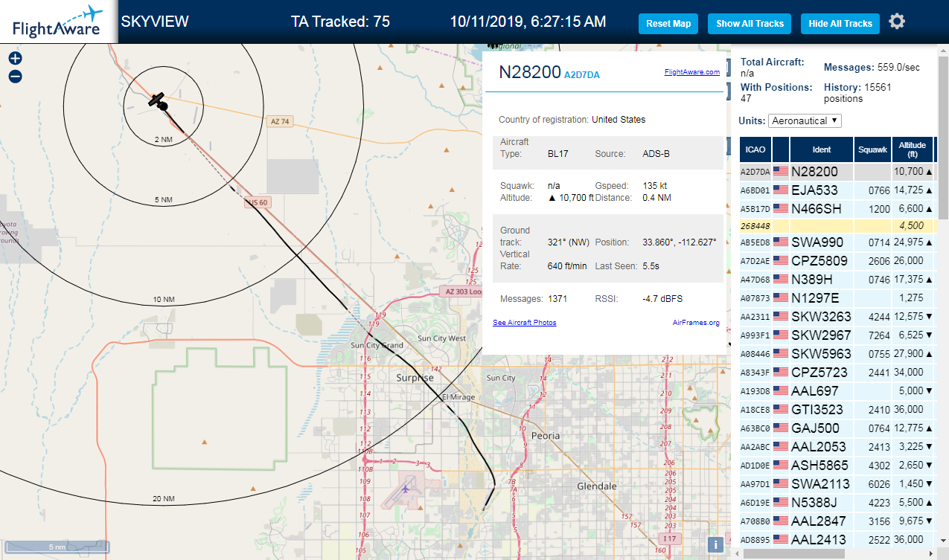Open map attribution info icon
Viewport: 949px width, 560px height.
click(715, 544)
